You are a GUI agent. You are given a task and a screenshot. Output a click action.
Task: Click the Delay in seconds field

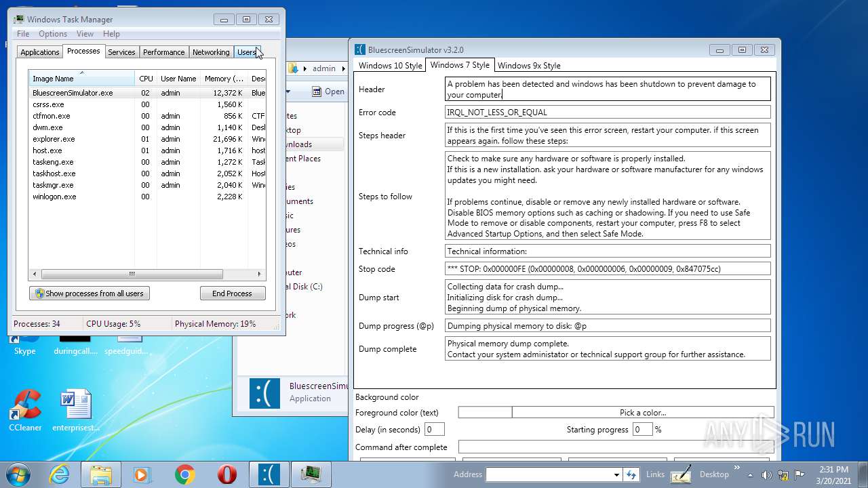click(x=435, y=429)
